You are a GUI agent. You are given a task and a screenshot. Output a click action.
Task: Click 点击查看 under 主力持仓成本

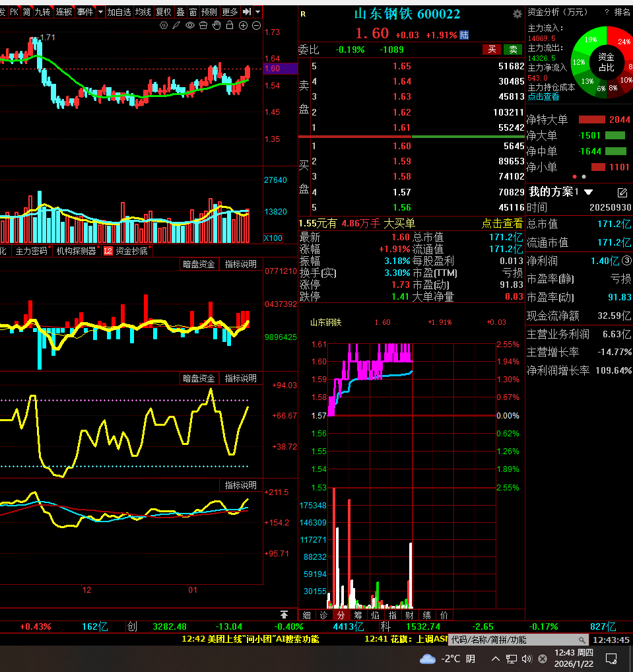(x=543, y=96)
